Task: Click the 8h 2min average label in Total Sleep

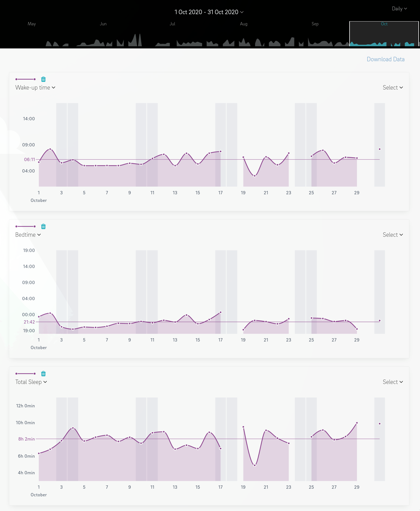Action: [x=26, y=439]
